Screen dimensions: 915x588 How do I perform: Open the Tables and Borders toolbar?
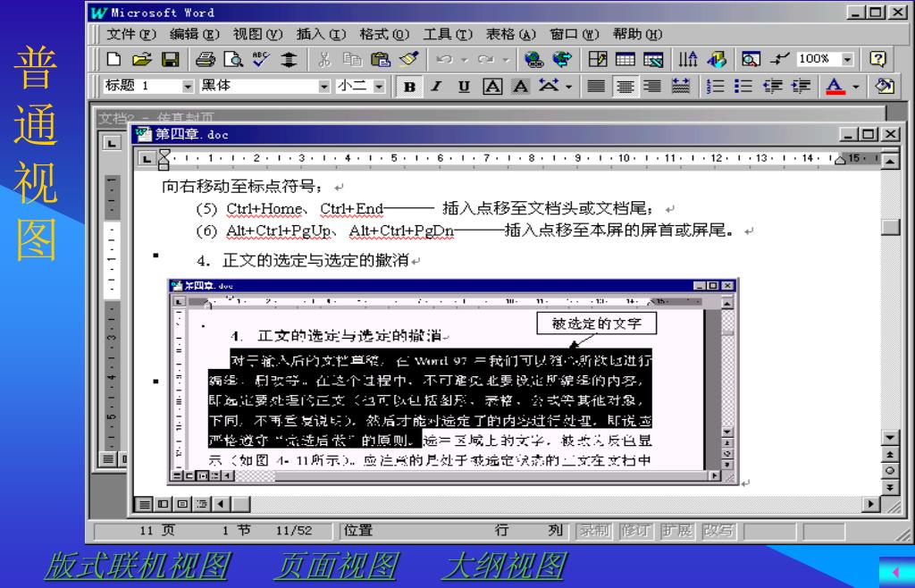click(x=598, y=59)
